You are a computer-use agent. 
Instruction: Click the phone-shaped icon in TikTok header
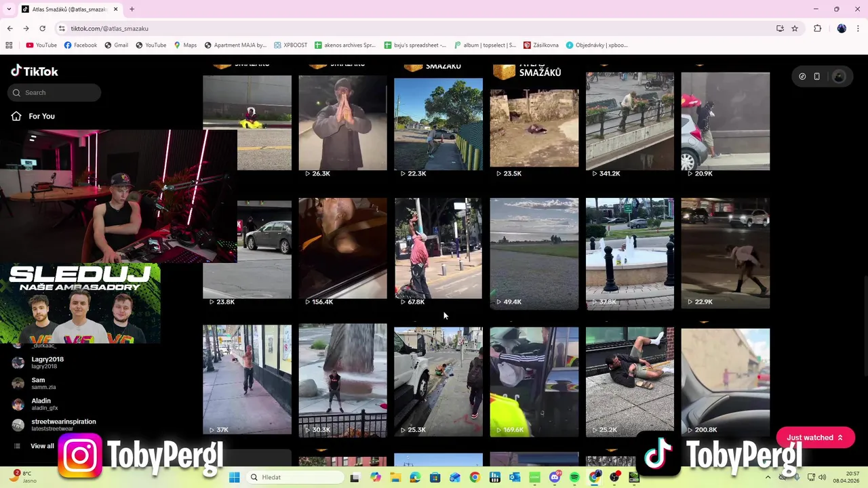pyautogui.click(x=816, y=77)
